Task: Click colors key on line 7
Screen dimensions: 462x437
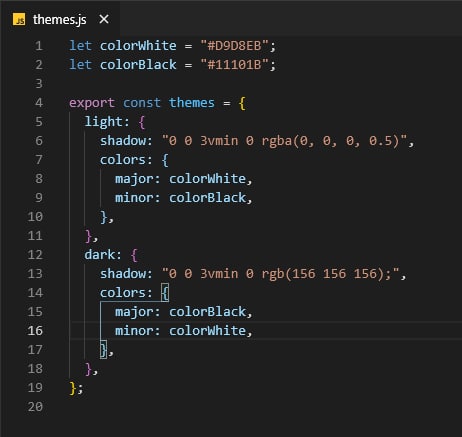Action: [123, 160]
